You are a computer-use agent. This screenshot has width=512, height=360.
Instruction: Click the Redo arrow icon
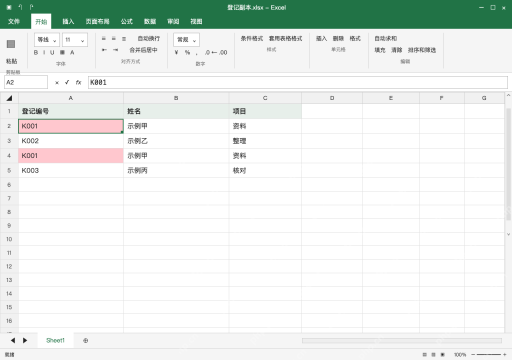coord(31,7)
